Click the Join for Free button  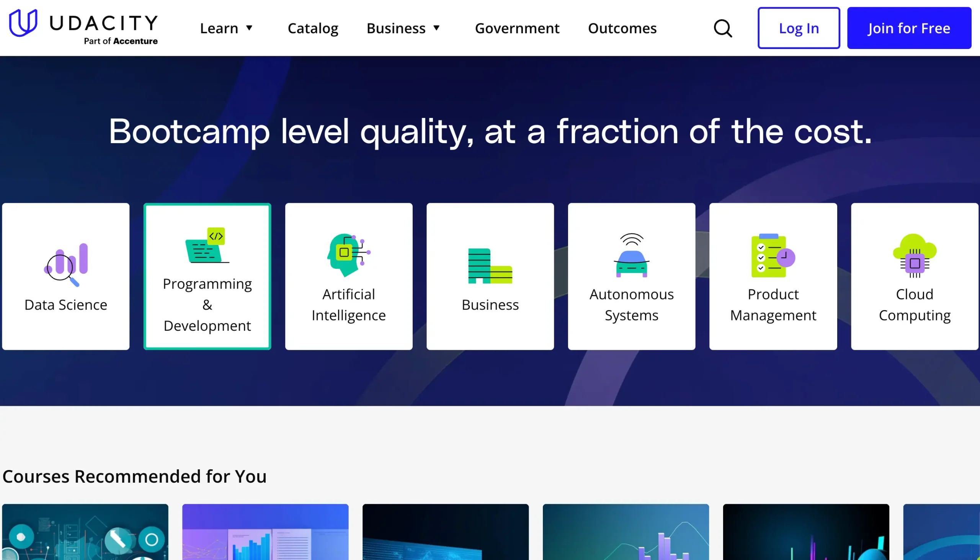pos(909,28)
